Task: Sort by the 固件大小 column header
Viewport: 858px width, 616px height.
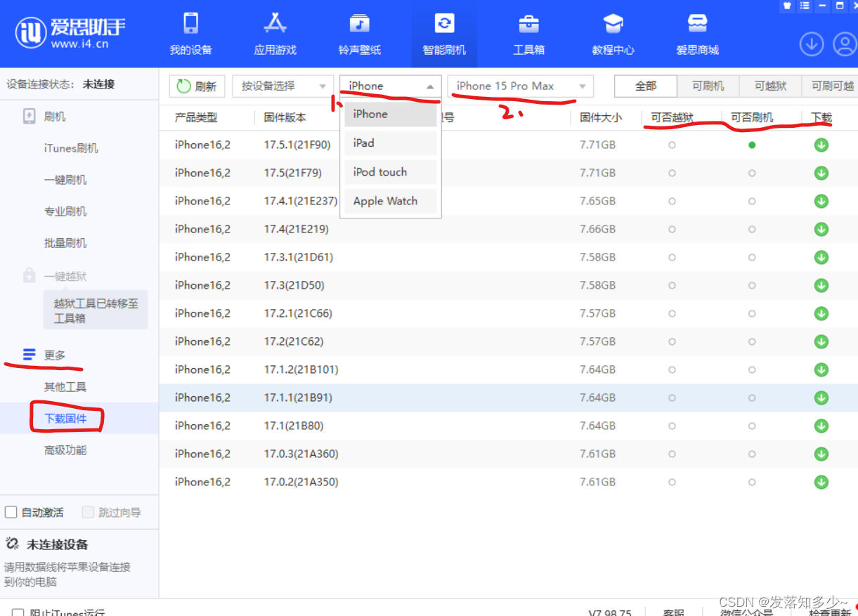Action: coord(601,118)
